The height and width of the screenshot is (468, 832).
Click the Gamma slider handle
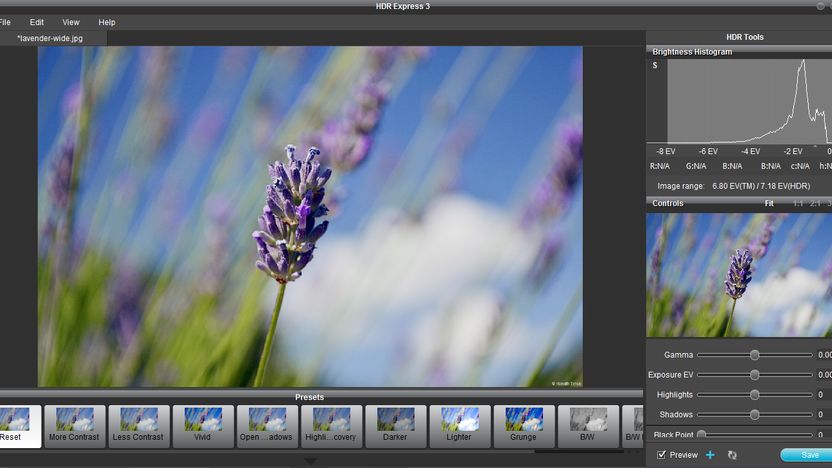pos(755,355)
